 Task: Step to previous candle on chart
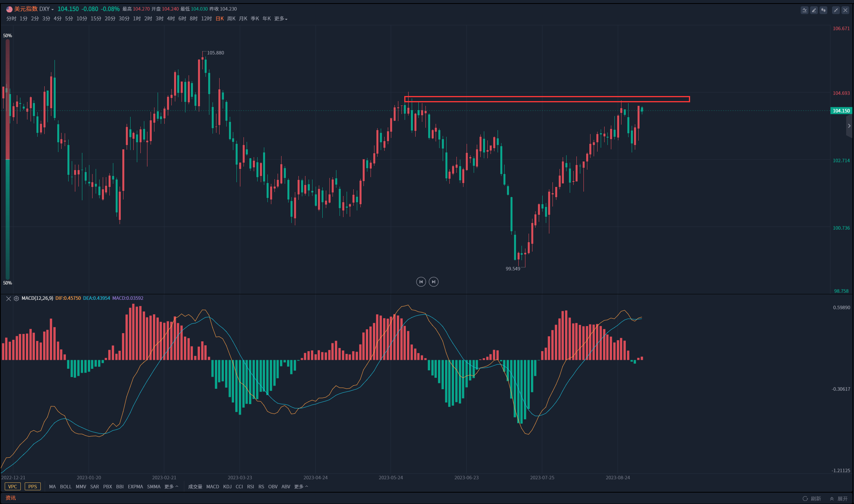pyautogui.click(x=421, y=282)
